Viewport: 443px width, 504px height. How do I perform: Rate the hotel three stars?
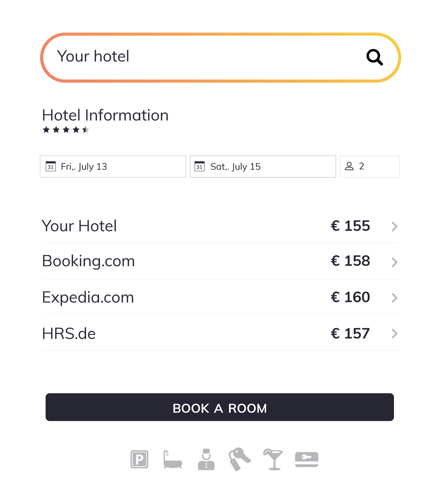(x=66, y=130)
